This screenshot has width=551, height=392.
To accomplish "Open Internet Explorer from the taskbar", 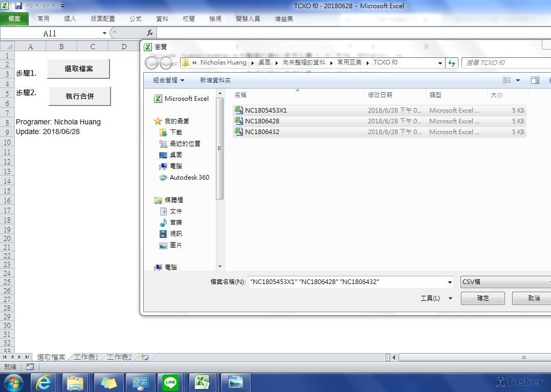I will tap(43, 382).
